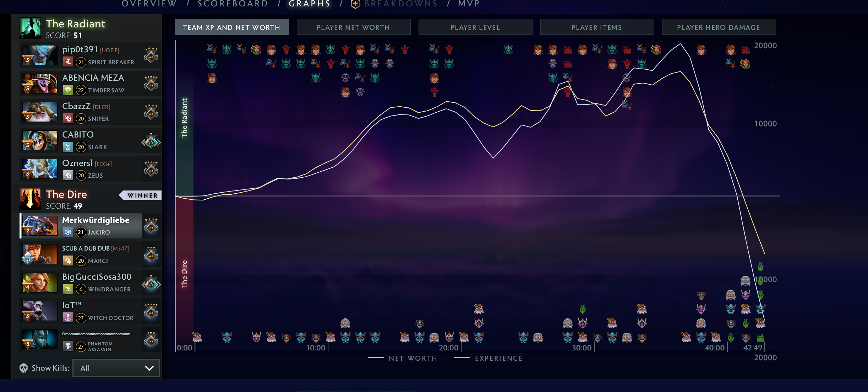Click Marci hero portrait icon

39,254
